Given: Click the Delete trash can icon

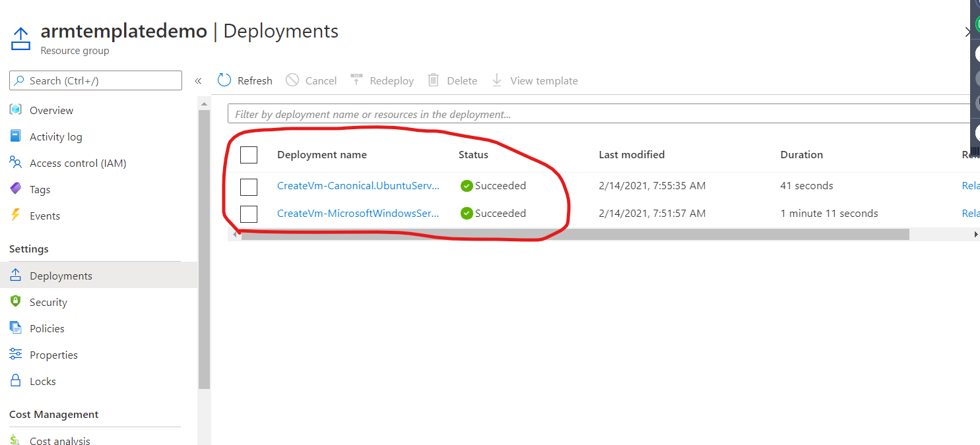Looking at the screenshot, I should (434, 80).
